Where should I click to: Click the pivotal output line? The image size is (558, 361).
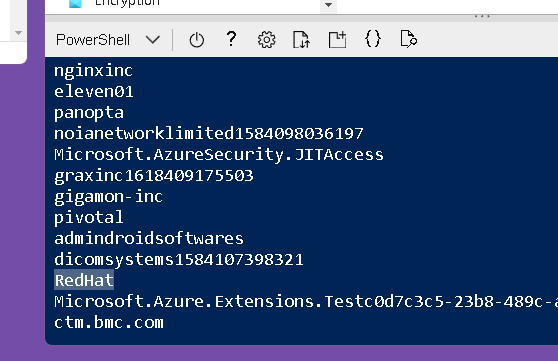89,218
